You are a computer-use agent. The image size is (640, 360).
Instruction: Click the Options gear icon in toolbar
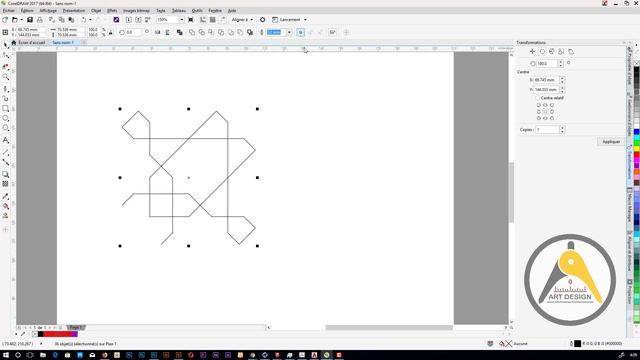[x=262, y=20]
